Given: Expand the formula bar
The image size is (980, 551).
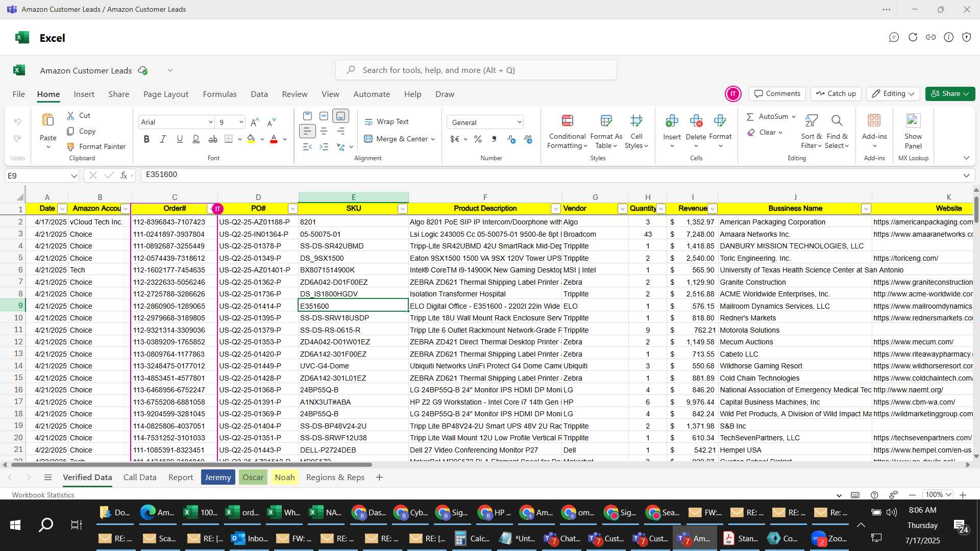Looking at the screenshot, I should (966, 176).
